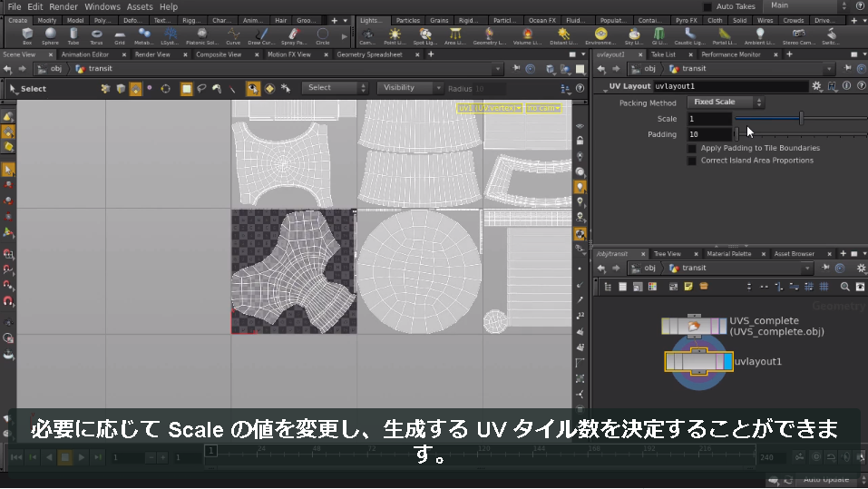Expand scene view path dropdown arrow
Image resolution: width=868 pixels, height=489 pixels.
[x=497, y=69]
